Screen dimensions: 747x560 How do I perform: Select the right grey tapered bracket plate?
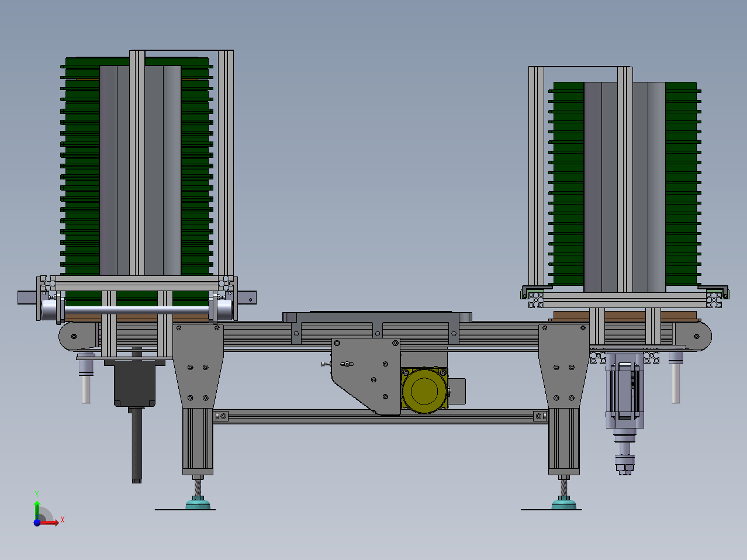coord(564,367)
